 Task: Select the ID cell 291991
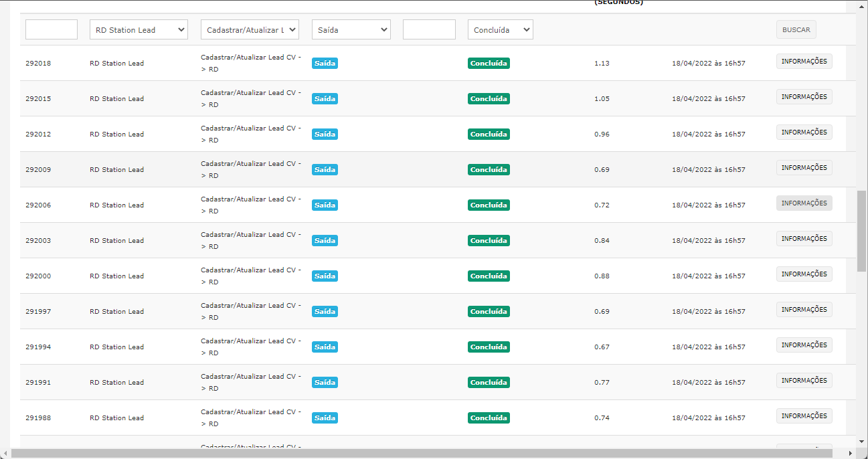[38, 383]
